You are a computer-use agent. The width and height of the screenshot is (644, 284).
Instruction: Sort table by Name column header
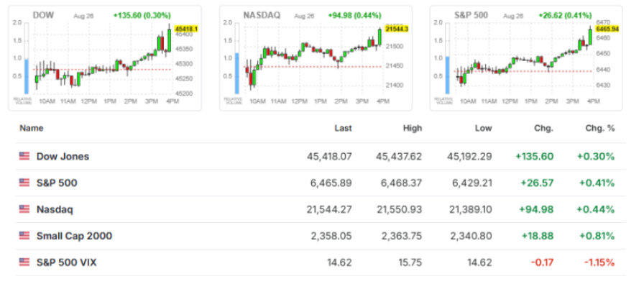tap(32, 128)
